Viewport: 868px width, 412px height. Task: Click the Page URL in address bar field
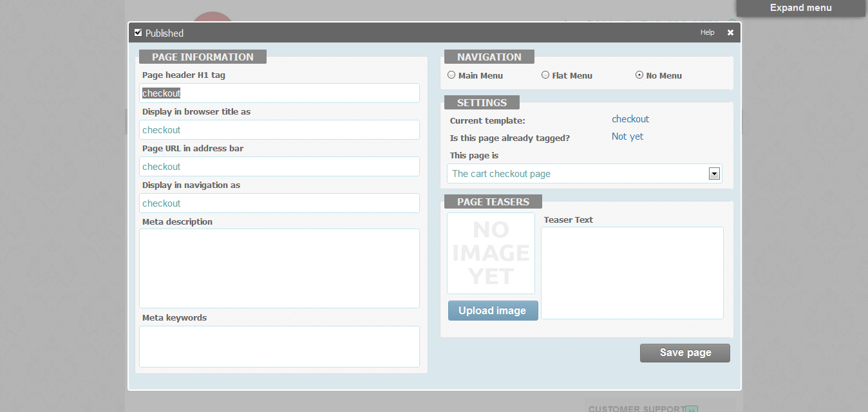(279, 167)
